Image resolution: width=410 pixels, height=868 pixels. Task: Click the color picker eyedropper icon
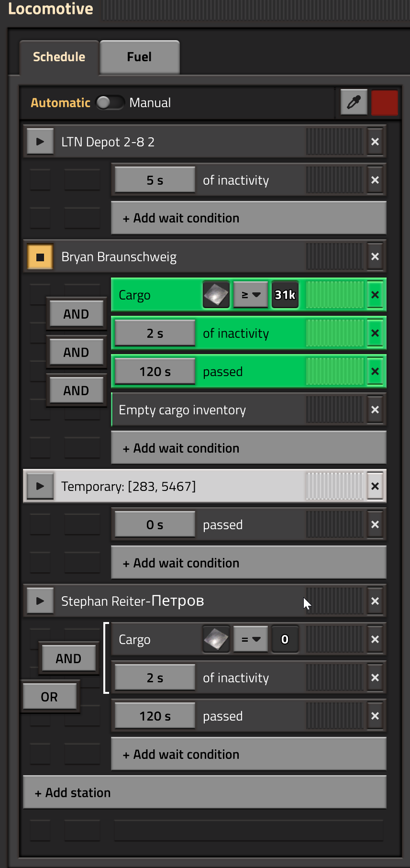pos(354,102)
